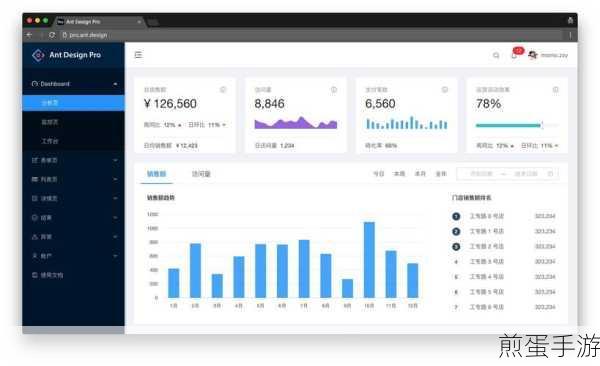This screenshot has width=600, height=366.
Task: Click the 6,560 payments value
Action: [x=380, y=104]
